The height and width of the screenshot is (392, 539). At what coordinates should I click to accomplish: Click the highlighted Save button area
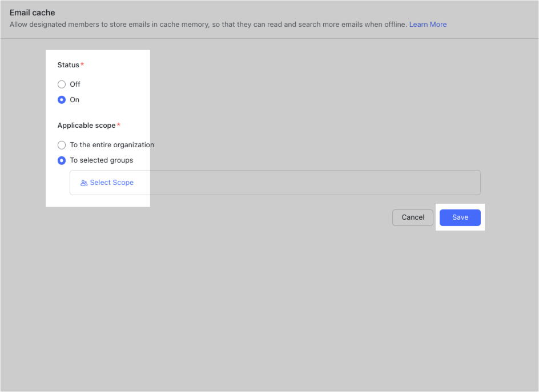[x=460, y=217]
